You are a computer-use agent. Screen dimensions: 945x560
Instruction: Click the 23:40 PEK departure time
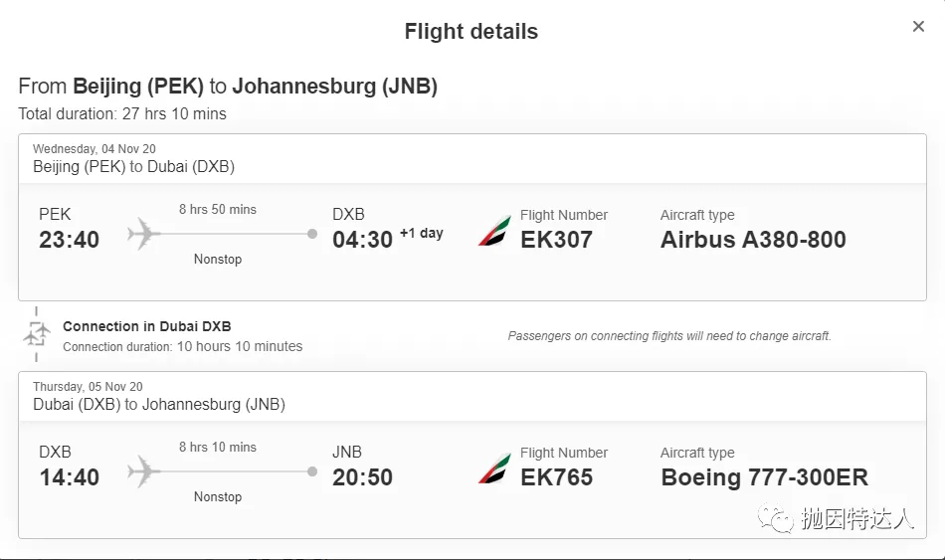70,240
